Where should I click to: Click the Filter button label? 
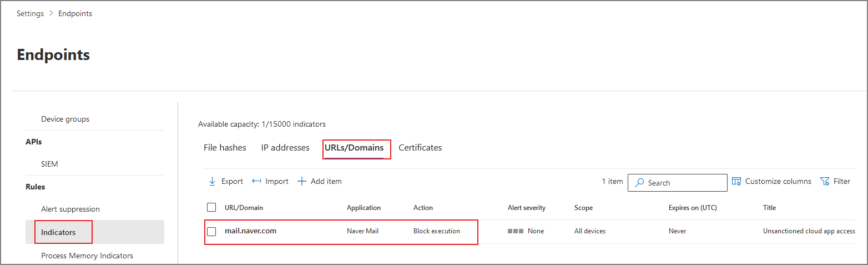842,181
